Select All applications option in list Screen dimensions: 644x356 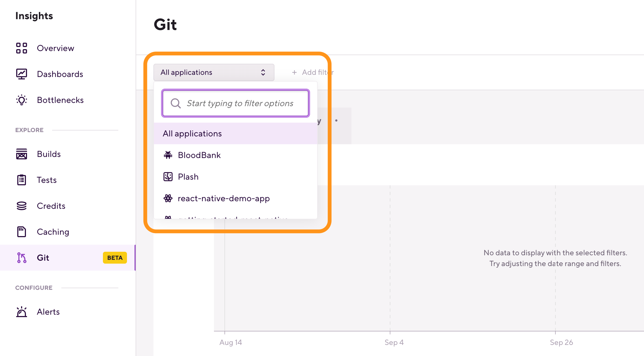point(192,134)
